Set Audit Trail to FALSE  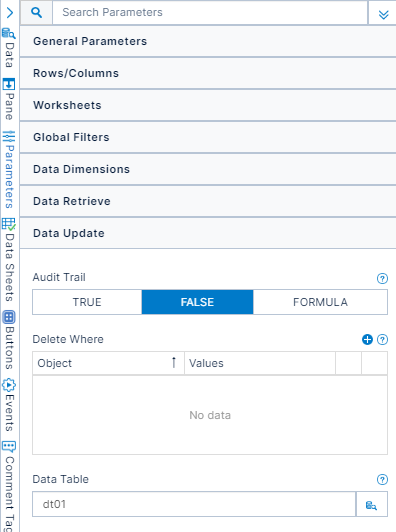point(197,302)
